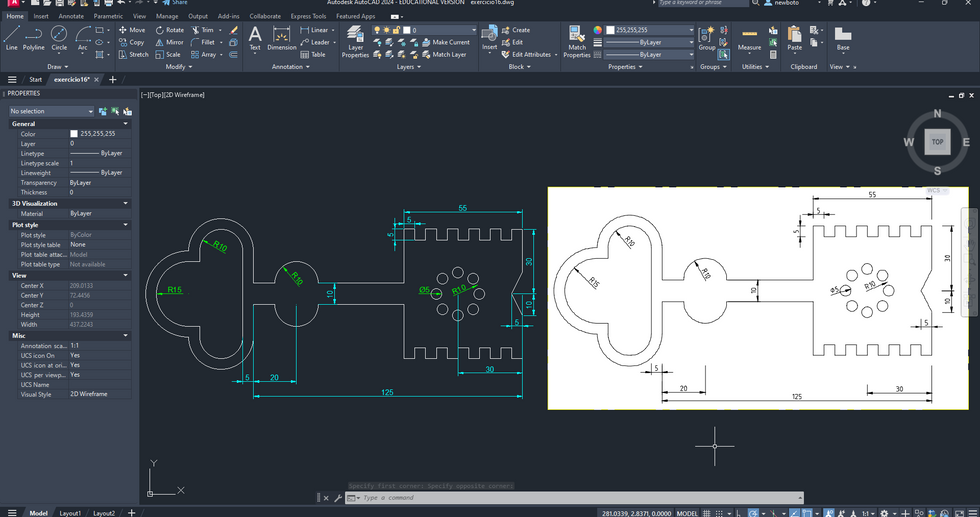Viewport: 980px width, 517px height.
Task: Open the Layout1 tab
Action: pyautogui.click(x=70, y=513)
